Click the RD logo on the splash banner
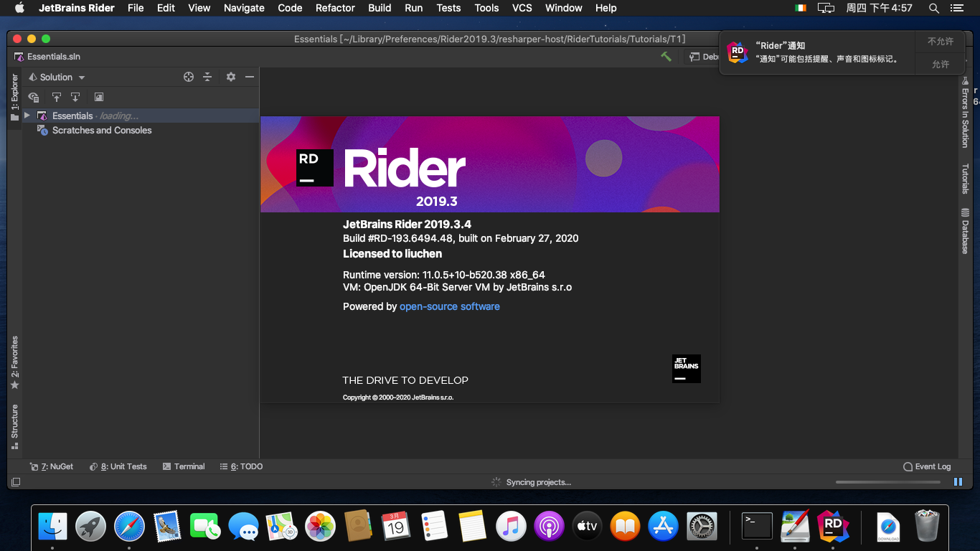980x551 pixels. pyautogui.click(x=315, y=168)
